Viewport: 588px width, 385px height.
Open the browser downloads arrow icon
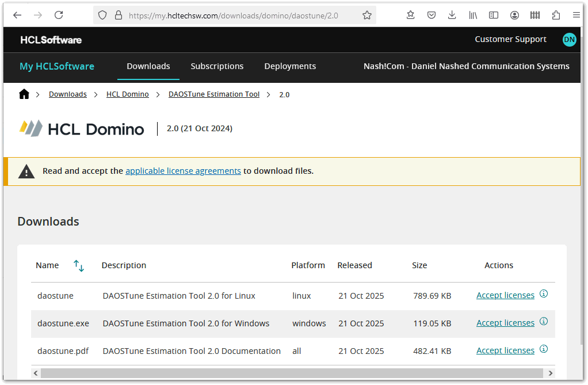tap(452, 15)
